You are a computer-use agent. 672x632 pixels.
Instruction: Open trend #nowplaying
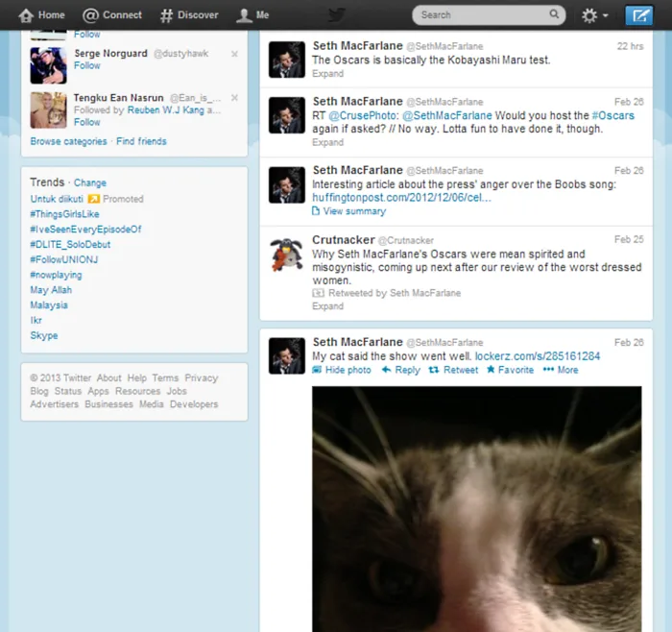point(56,275)
